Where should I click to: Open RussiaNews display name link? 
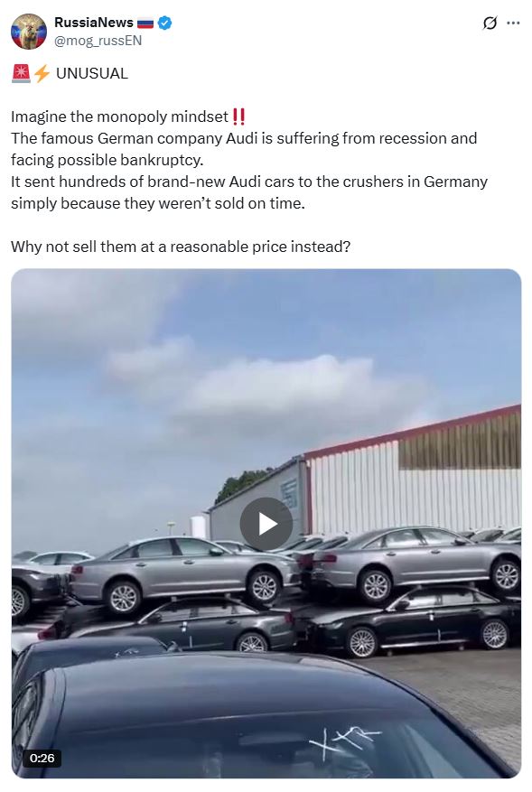click(94, 23)
